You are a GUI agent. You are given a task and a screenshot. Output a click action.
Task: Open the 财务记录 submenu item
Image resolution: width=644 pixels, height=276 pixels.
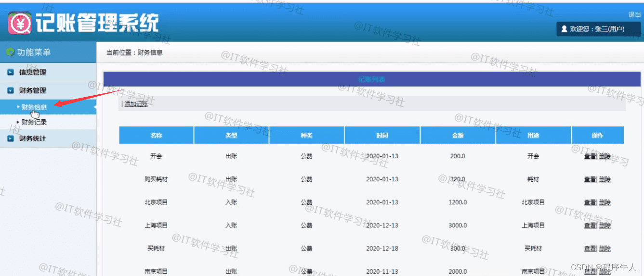pyautogui.click(x=34, y=123)
